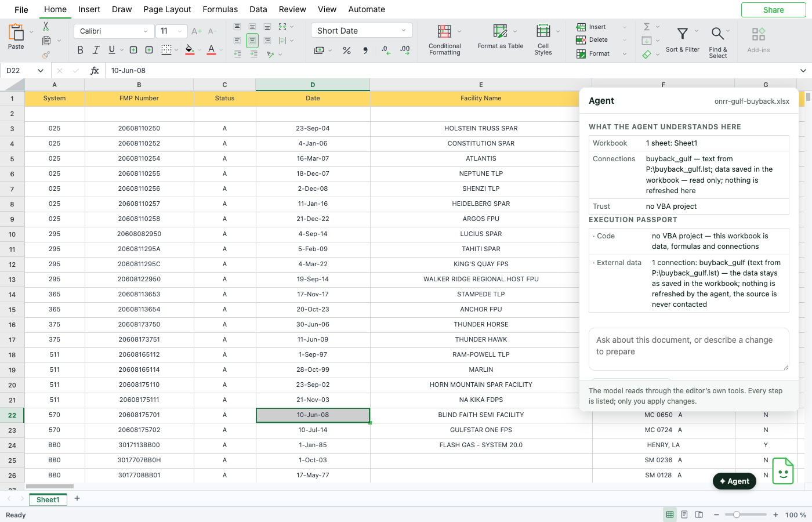Click the fill color bucket icon
This screenshot has width=812, height=522.
pos(190,50)
